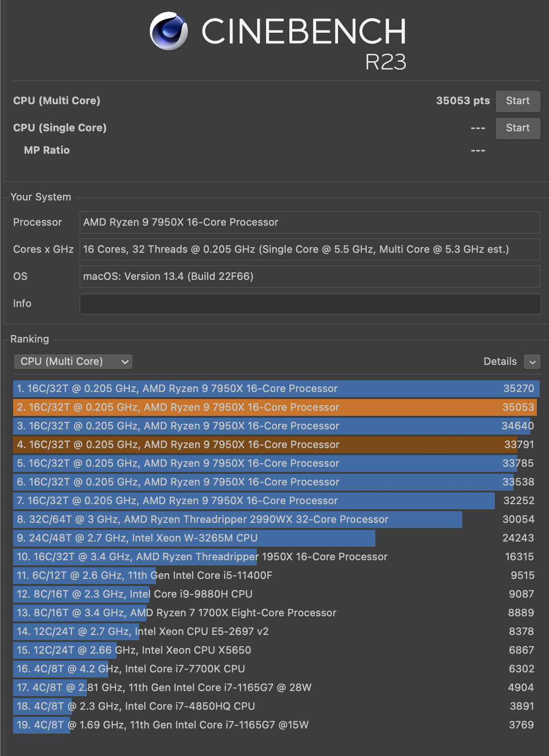This screenshot has height=756, width=549.
Task: Click the CPU (Multi Core) score label
Action: click(x=56, y=101)
